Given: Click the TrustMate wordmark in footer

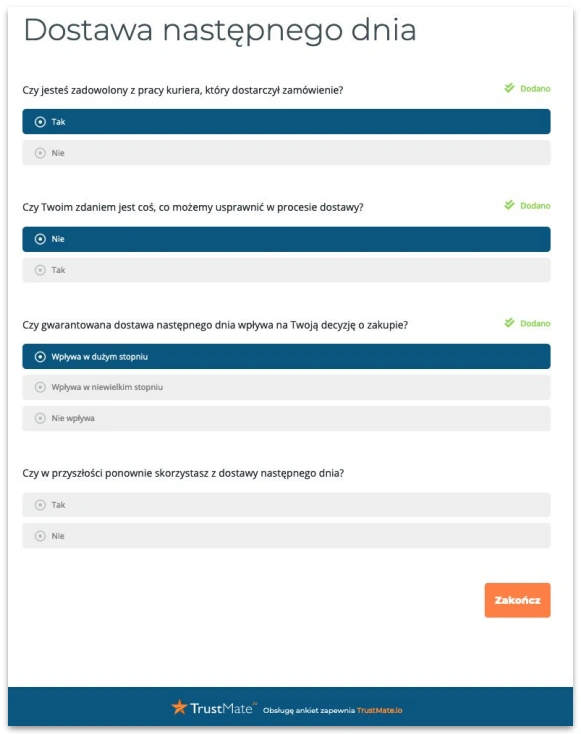Looking at the screenshot, I should pos(221,708).
